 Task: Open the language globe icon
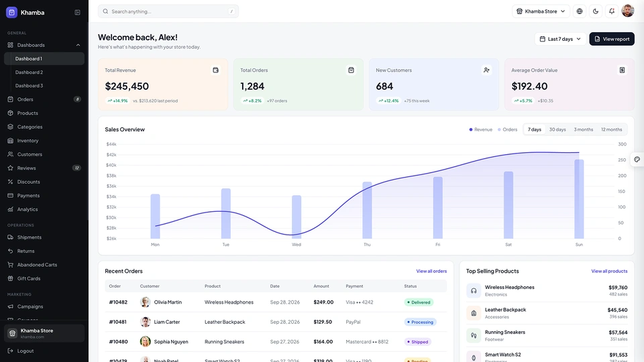tap(580, 11)
